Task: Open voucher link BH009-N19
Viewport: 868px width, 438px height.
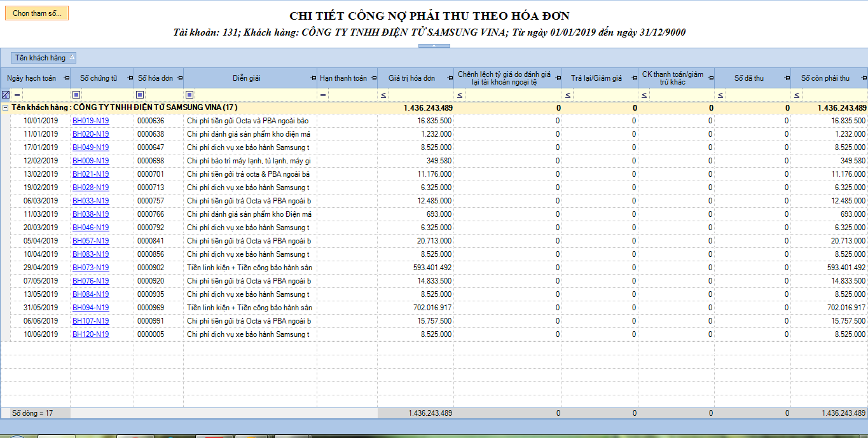Action: 90,161
